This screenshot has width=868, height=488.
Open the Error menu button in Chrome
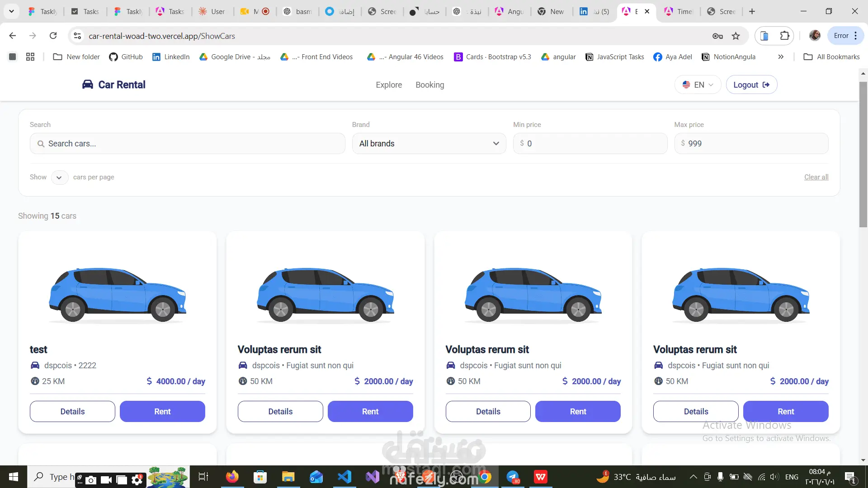[x=845, y=36]
